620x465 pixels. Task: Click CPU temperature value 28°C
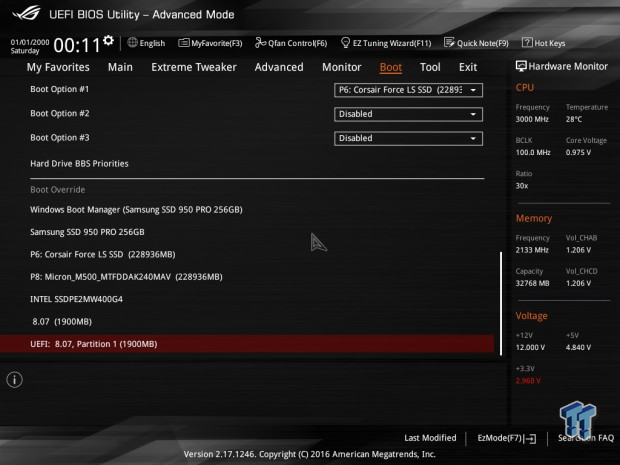tap(574, 119)
